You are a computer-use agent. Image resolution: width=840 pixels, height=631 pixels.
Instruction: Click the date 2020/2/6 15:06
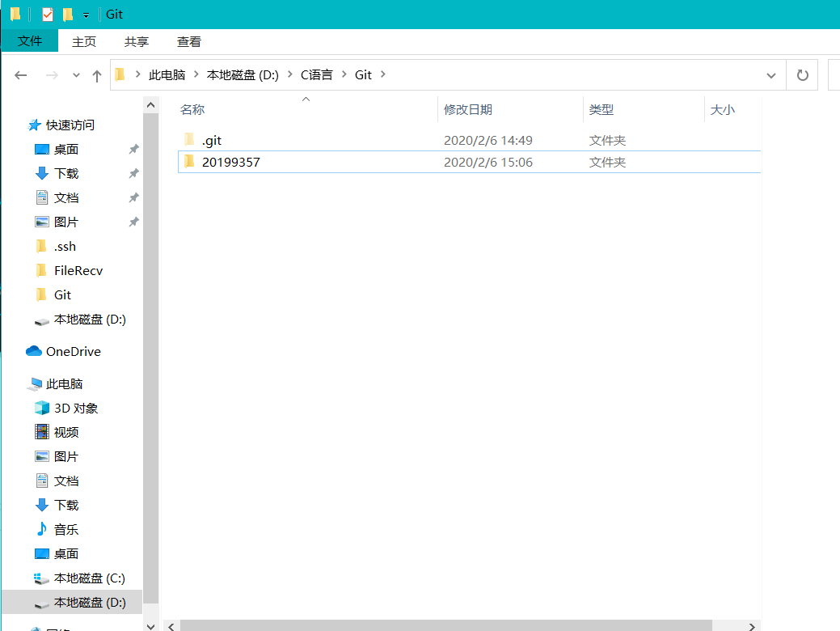[x=488, y=163]
